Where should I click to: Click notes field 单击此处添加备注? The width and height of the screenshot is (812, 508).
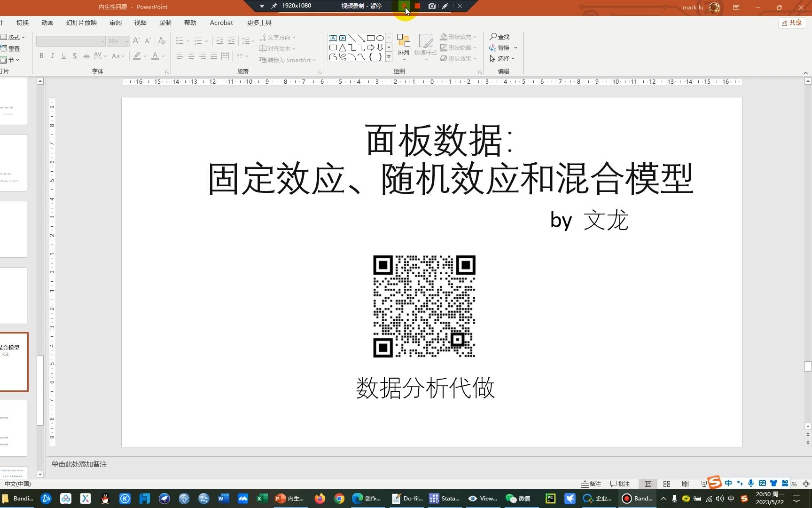79,464
